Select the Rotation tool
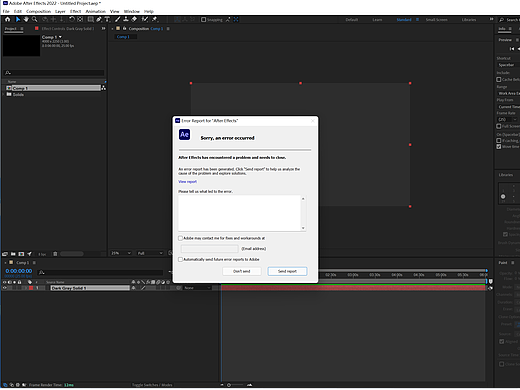Image resolution: width=520 pixels, height=390 pixels. [72, 19]
